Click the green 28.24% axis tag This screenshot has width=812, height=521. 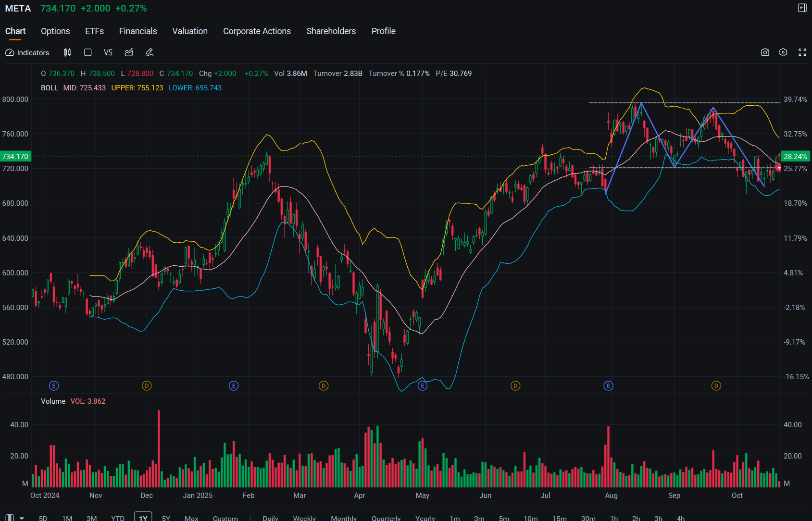point(795,156)
